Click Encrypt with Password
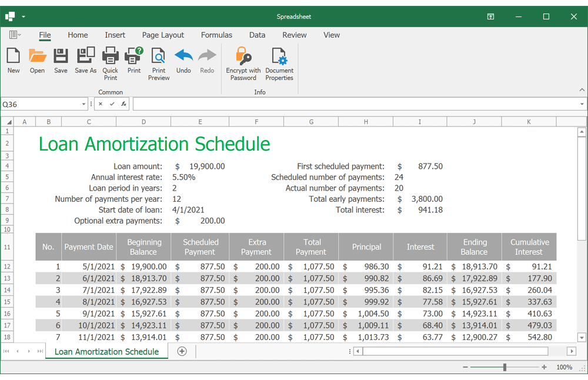The height and width of the screenshot is (380, 588). 243,59
